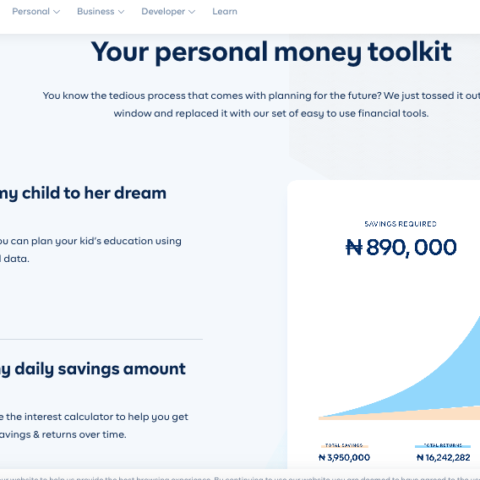Click the blue Total Returns legend swatch
Screen dimensions: 480x480
click(x=443, y=446)
